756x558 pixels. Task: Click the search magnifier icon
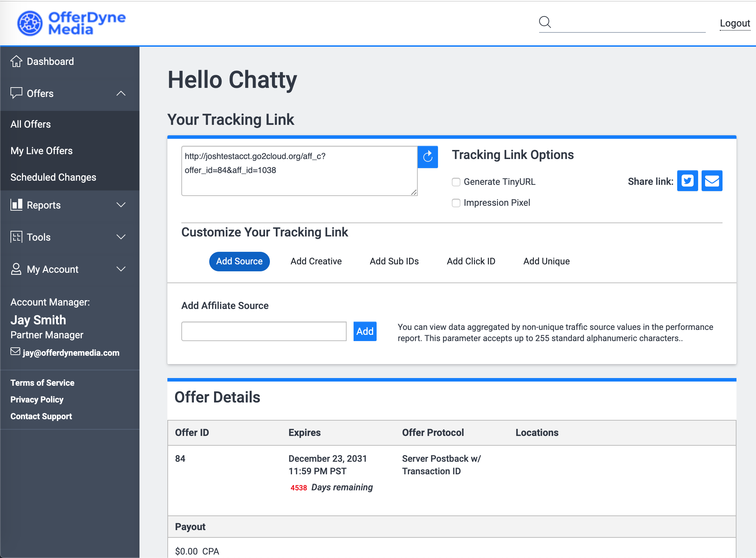coord(545,22)
